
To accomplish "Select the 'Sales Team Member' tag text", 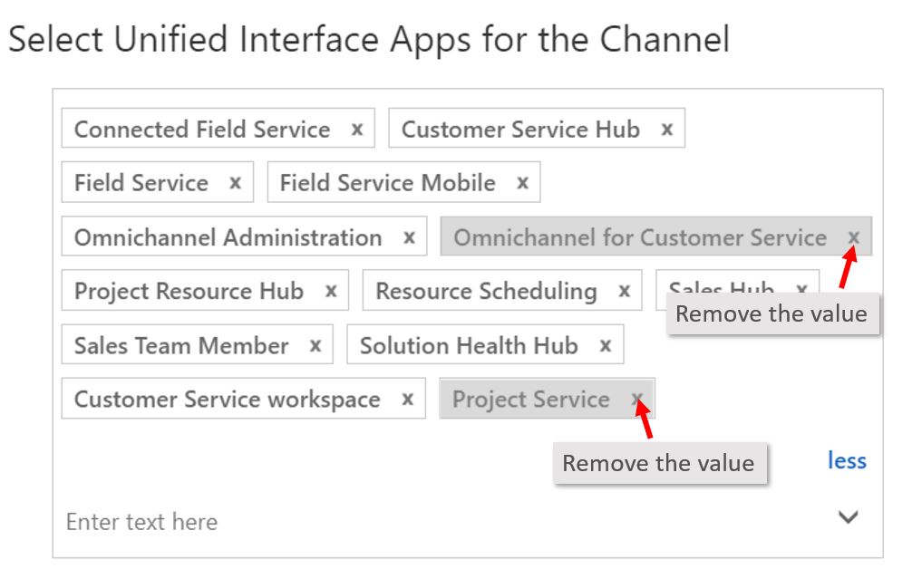I will pyautogui.click(x=181, y=346).
